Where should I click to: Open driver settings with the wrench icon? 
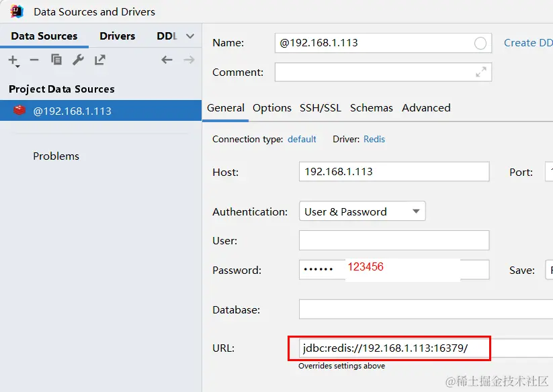78,60
